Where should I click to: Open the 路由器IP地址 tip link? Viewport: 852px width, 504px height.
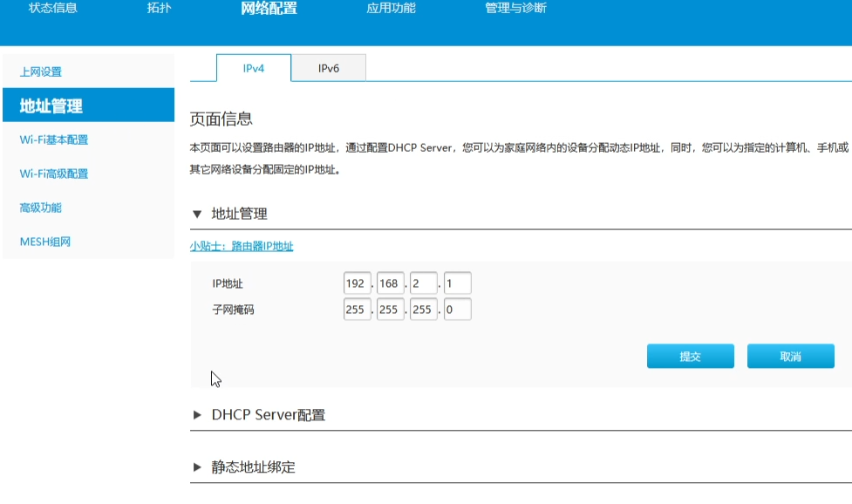click(x=241, y=247)
